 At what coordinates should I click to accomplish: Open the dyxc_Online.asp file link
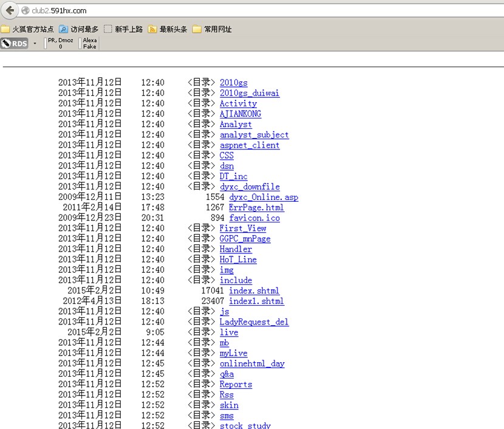pos(264,197)
